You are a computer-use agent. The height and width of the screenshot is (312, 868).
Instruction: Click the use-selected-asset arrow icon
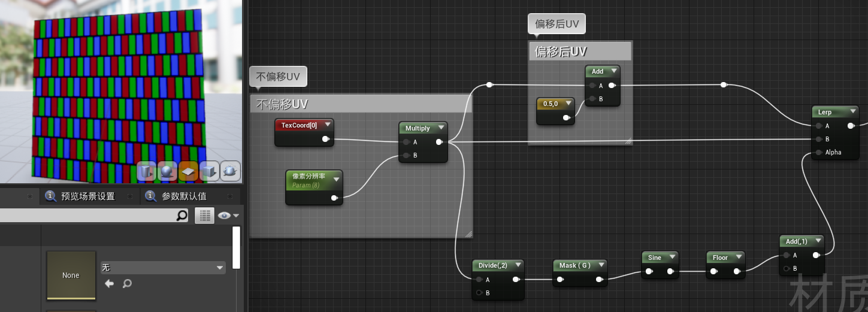[x=109, y=283]
